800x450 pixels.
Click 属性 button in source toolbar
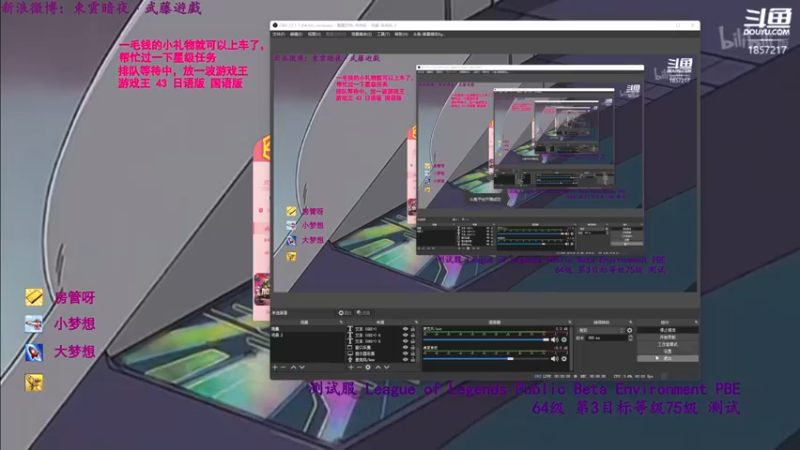345,313
